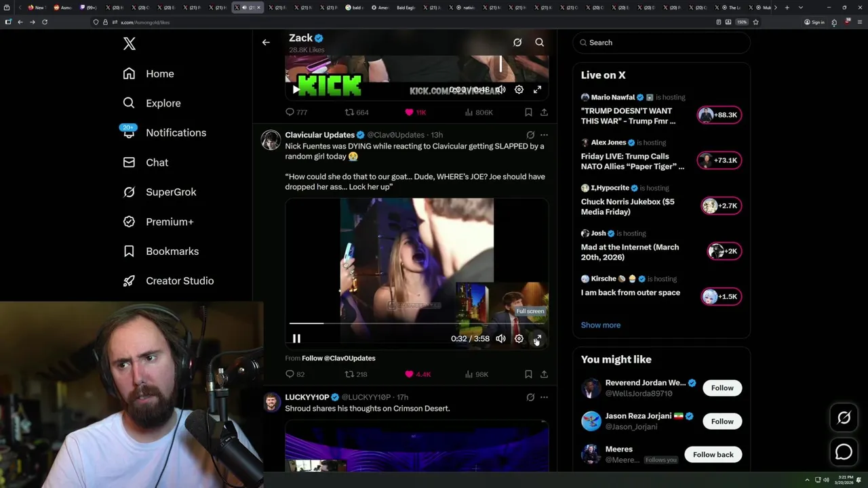The width and height of the screenshot is (868, 488).
Task: Reply to the post with 777 comments
Action: click(x=296, y=113)
